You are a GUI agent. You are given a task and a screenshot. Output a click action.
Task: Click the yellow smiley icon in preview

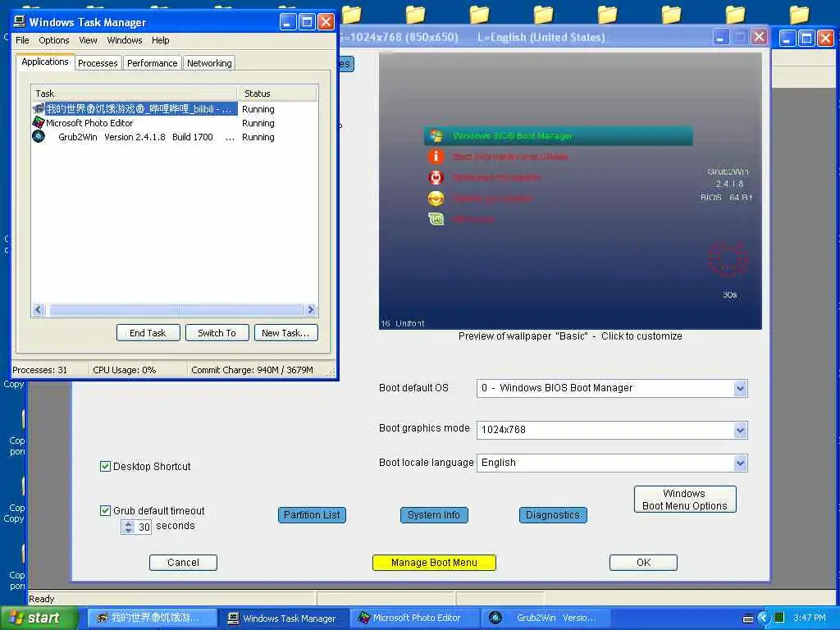click(436, 199)
